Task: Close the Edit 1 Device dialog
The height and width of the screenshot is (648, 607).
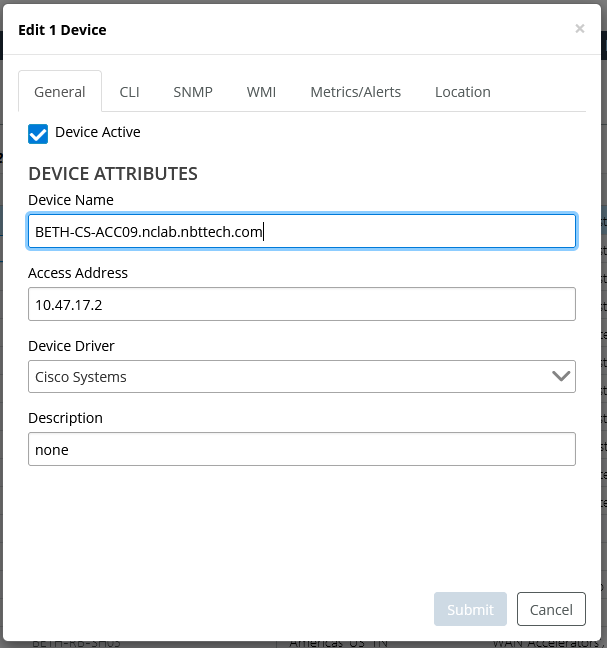Action: tap(579, 29)
